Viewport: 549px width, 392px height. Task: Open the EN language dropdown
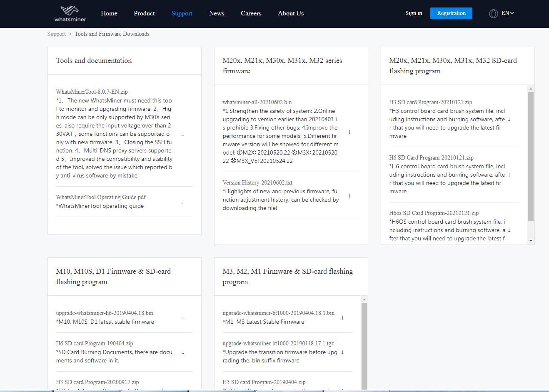pyautogui.click(x=507, y=13)
